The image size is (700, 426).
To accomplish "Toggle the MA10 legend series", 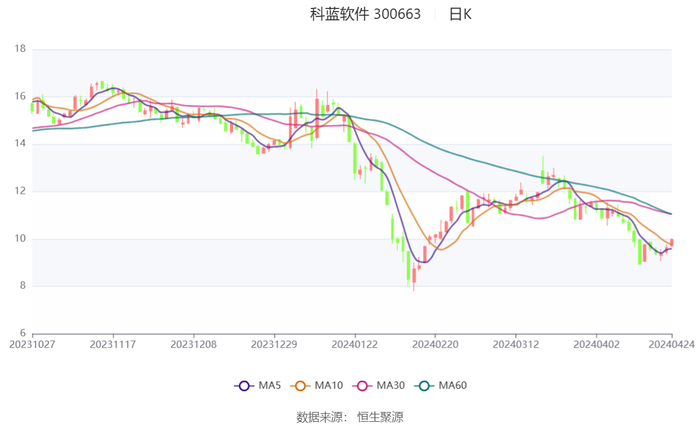I will 317,385.
